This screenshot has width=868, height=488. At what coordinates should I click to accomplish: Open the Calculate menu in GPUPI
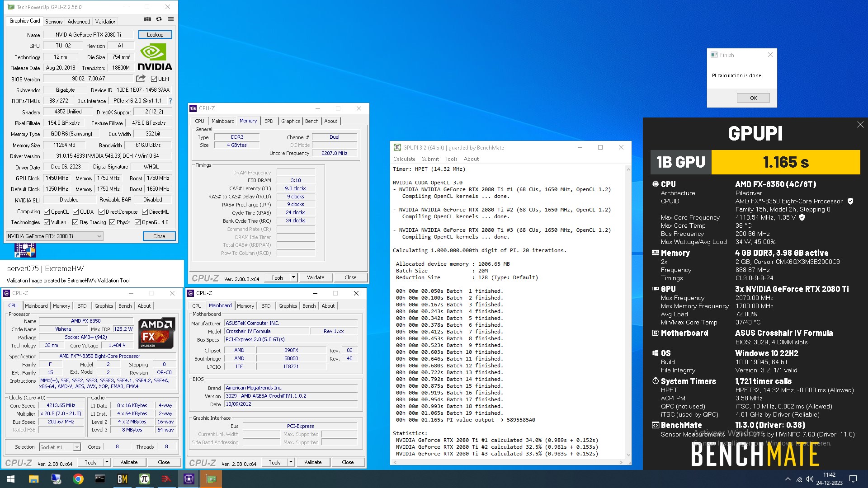click(404, 159)
